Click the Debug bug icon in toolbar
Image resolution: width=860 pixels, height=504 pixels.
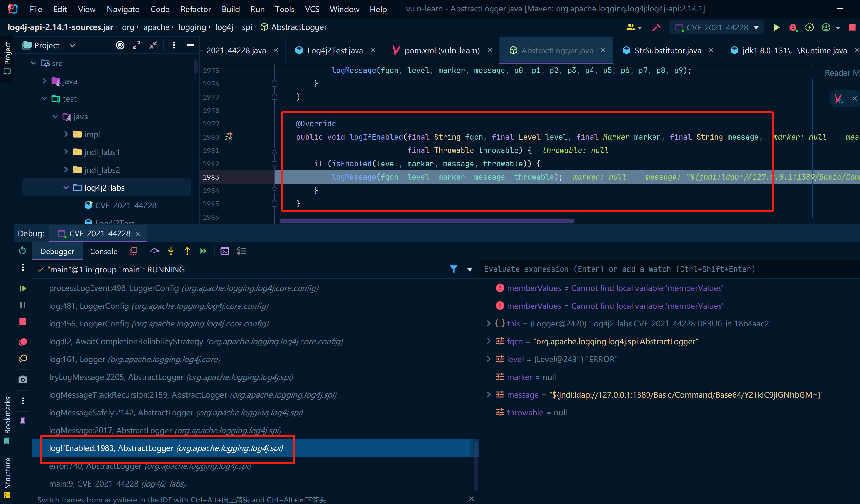tap(793, 27)
